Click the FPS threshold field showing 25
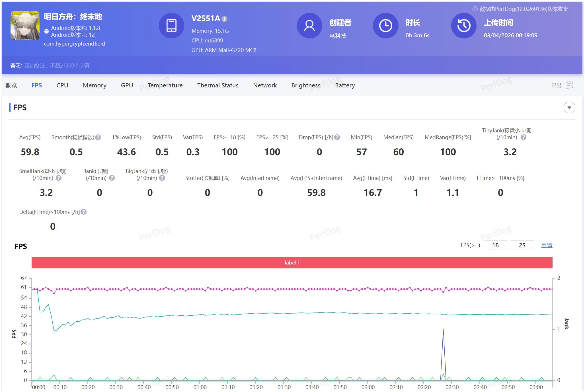Image resolution: width=585 pixels, height=392 pixels. tap(522, 245)
